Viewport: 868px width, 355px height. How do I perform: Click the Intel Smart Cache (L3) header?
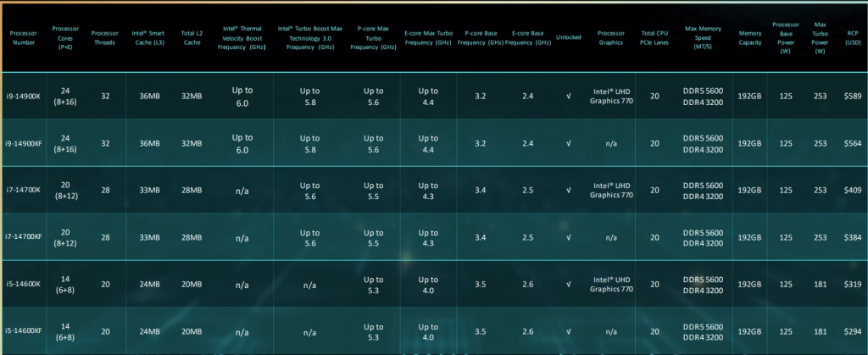coord(147,37)
